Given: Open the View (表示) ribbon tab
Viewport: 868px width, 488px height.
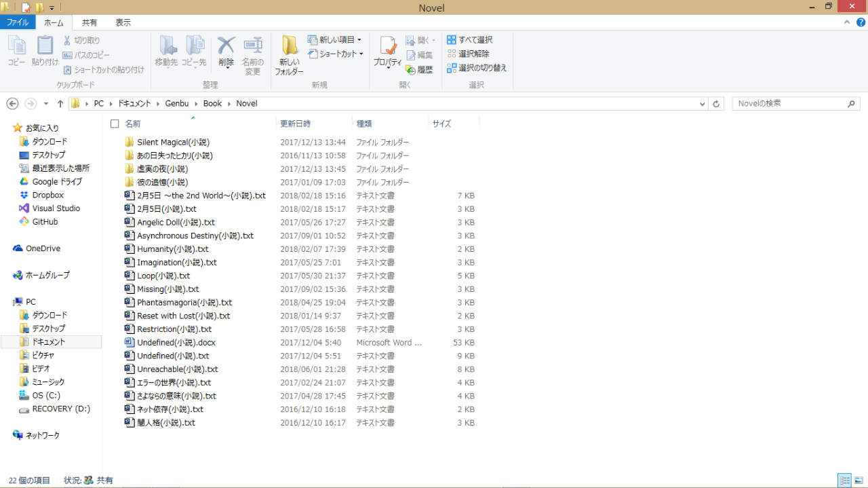Looking at the screenshot, I should pos(123,22).
